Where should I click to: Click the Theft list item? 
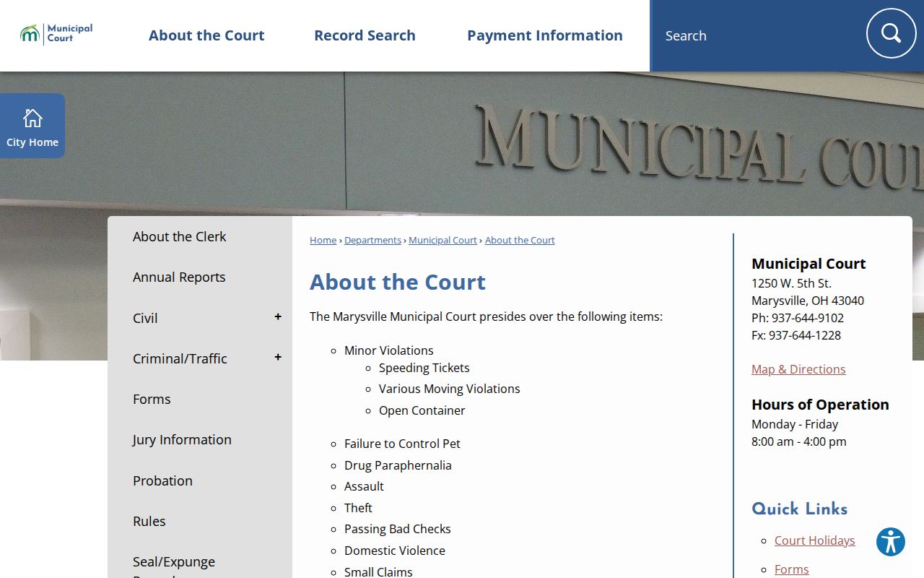[358, 508]
